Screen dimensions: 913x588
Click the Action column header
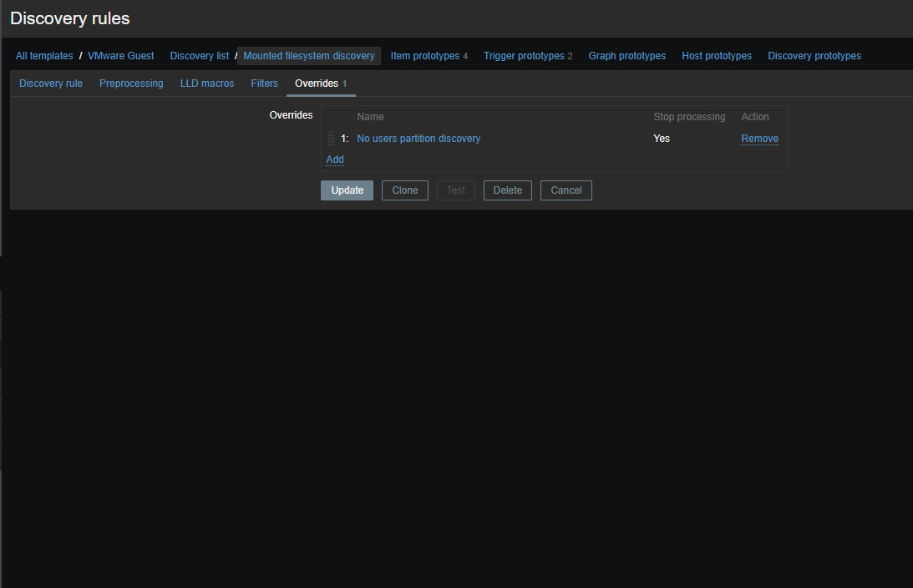pos(754,116)
